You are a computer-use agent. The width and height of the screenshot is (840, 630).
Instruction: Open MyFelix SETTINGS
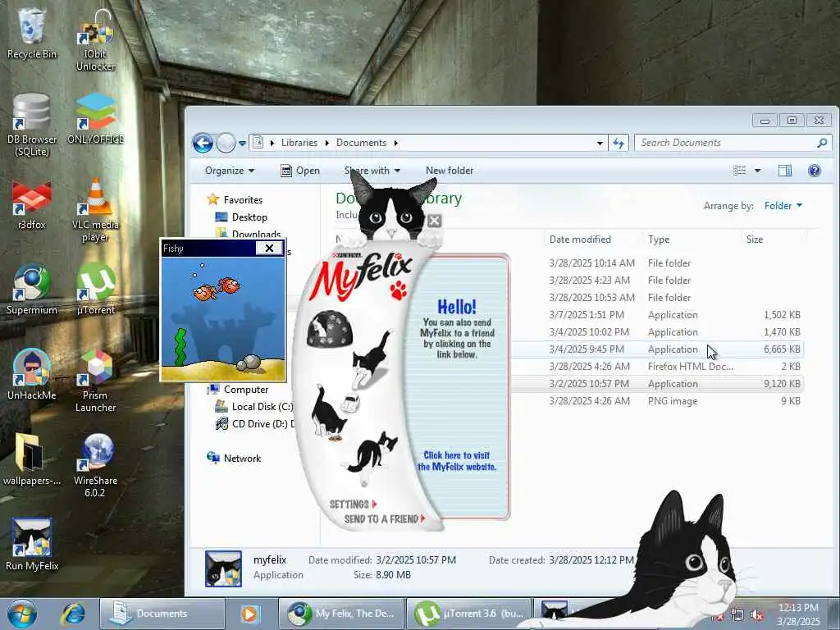[353, 504]
